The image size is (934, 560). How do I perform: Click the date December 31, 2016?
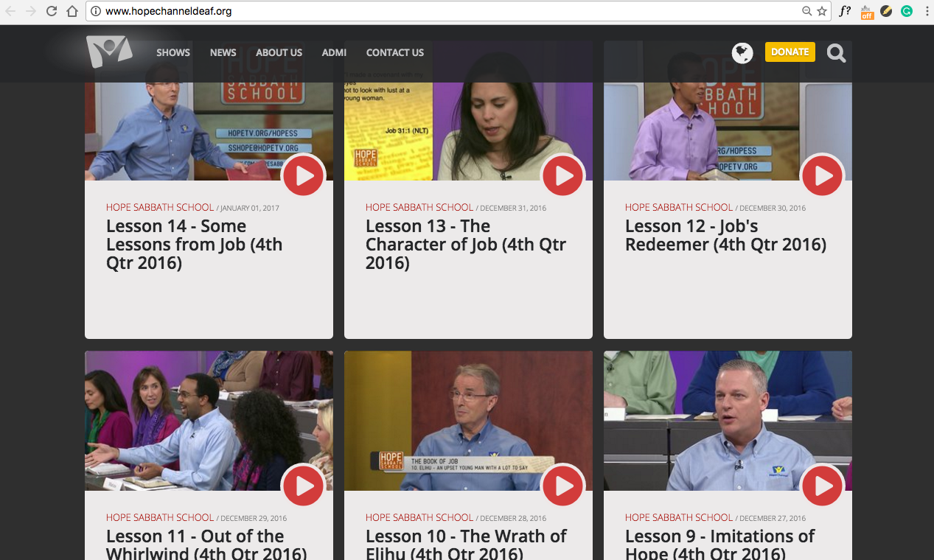point(513,208)
